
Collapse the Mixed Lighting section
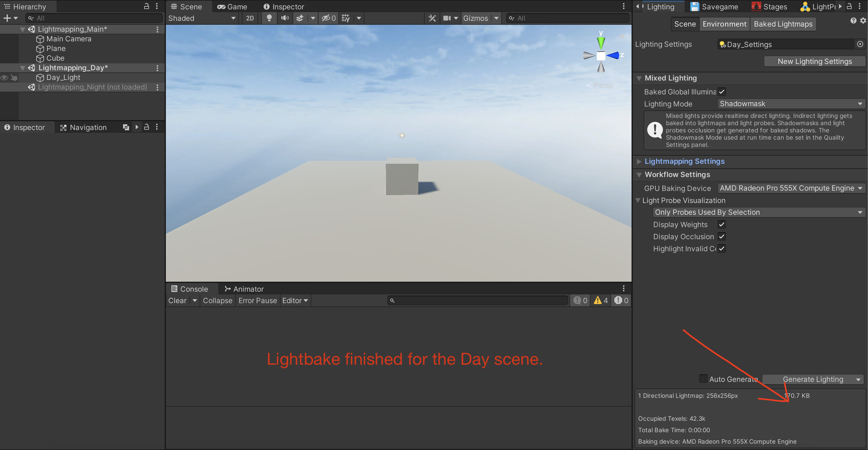(639, 78)
